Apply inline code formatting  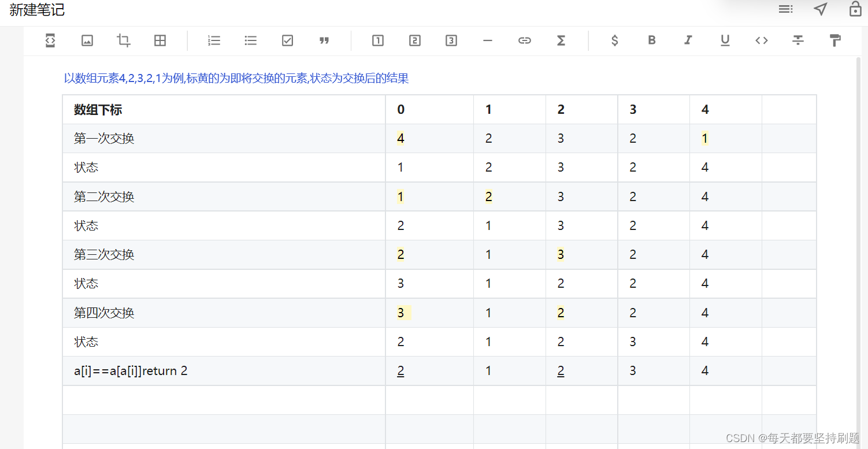coord(762,40)
